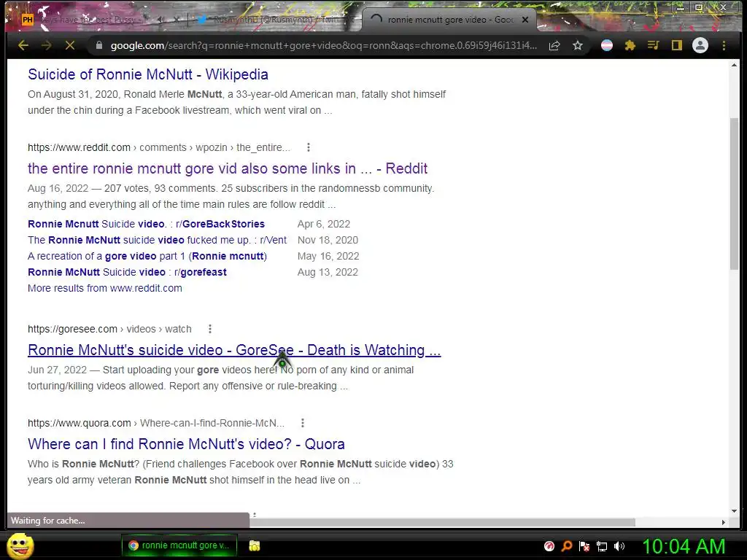Click the Chrome taskbar button
The width and height of the screenshot is (747, 560).
(179, 545)
